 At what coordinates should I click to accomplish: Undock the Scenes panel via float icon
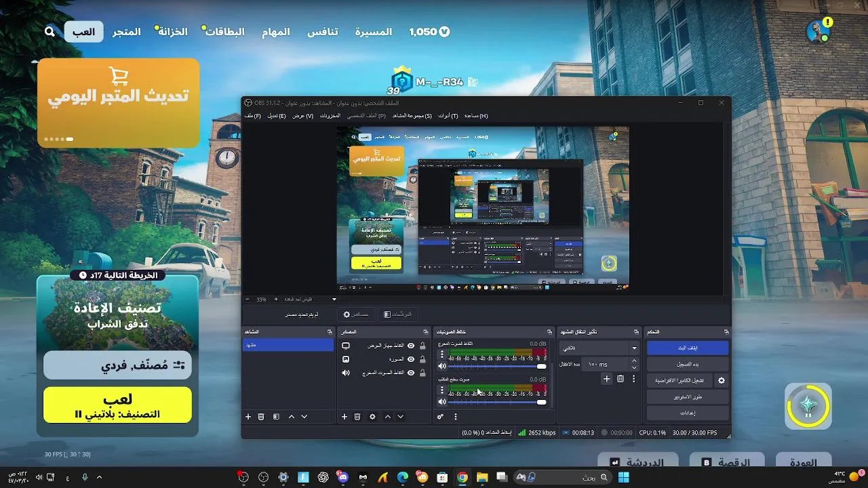point(330,332)
